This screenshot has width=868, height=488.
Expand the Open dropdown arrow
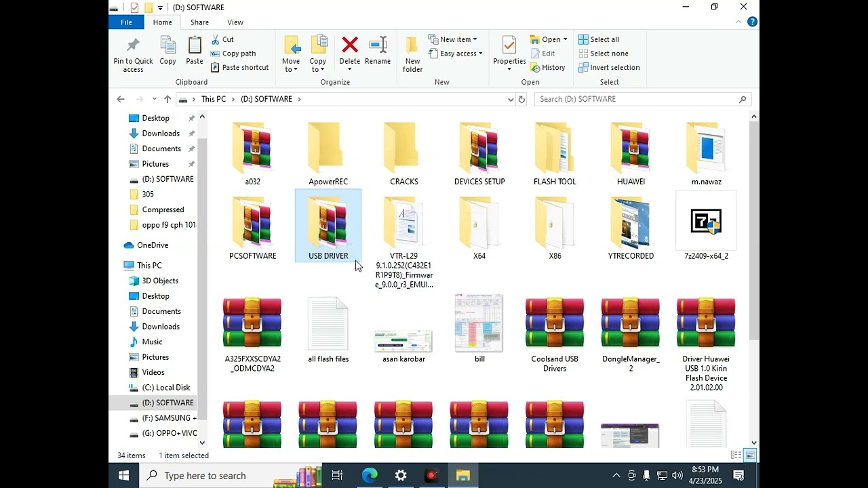click(x=565, y=39)
